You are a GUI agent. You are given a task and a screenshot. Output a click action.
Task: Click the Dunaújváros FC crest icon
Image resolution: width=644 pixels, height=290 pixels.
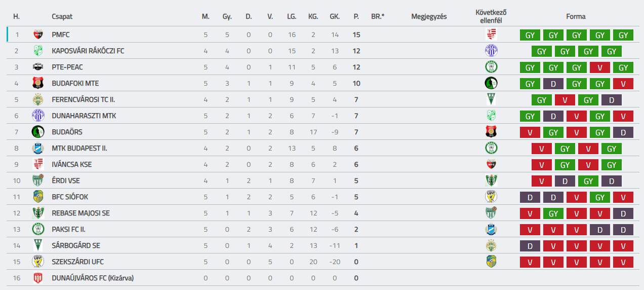38,278
